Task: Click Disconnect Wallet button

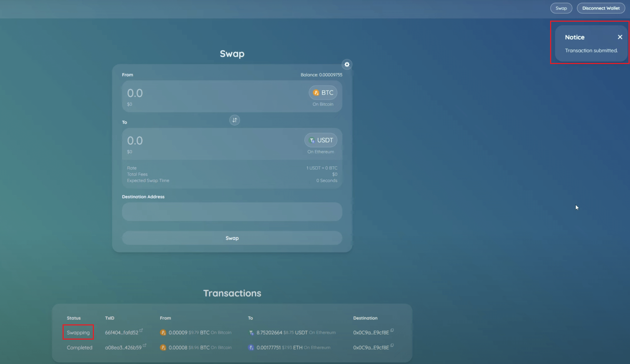Action: [601, 8]
